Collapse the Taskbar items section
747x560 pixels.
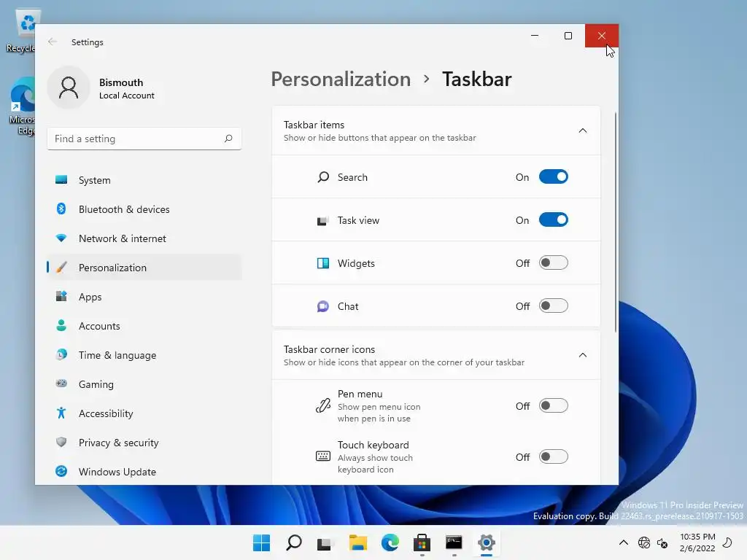[x=583, y=131]
